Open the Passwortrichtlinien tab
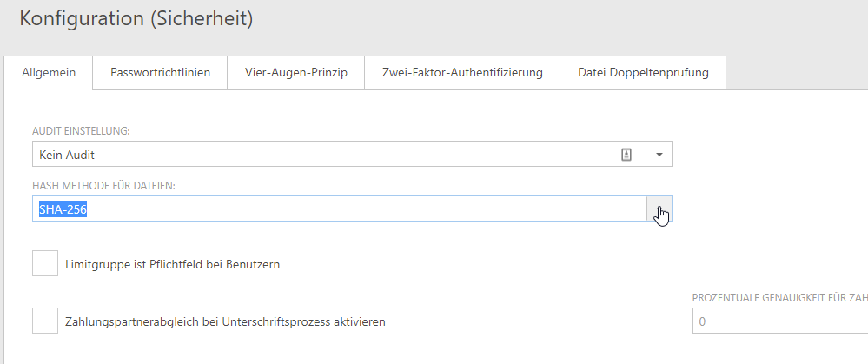Viewport: 868px width, 364px height. coord(160,73)
